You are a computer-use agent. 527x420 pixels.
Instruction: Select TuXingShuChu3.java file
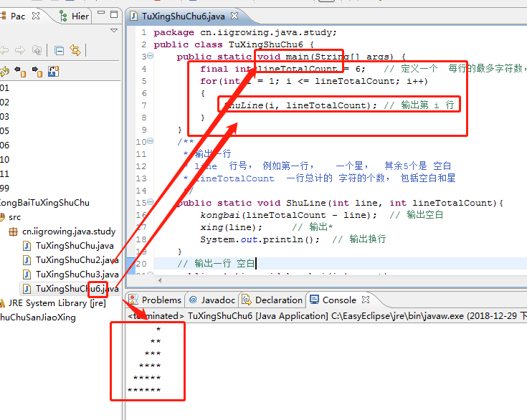(x=77, y=275)
